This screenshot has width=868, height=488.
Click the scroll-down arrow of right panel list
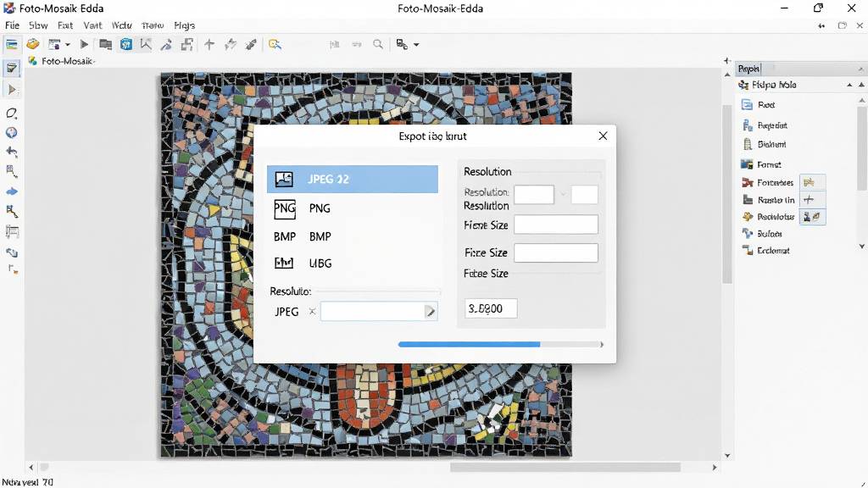[861, 247]
